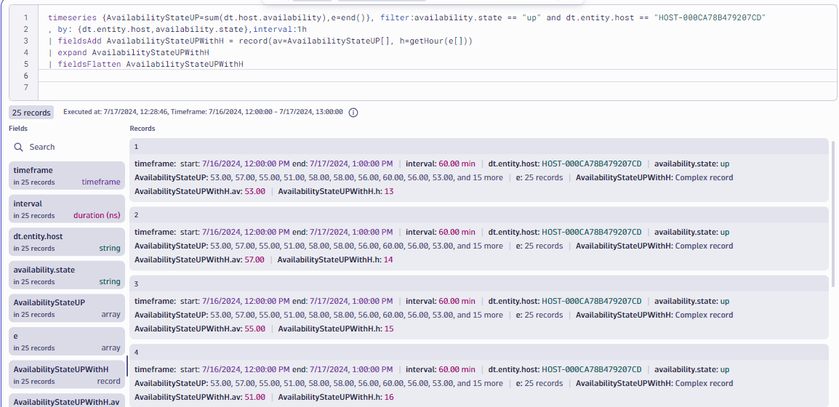839x407 pixels.
Task: Type in the Fields search box
Action: [70, 147]
